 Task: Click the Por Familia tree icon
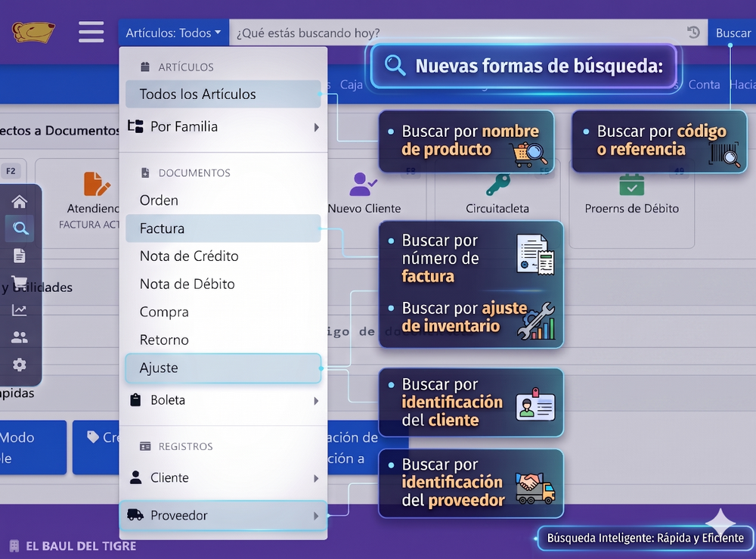point(135,126)
